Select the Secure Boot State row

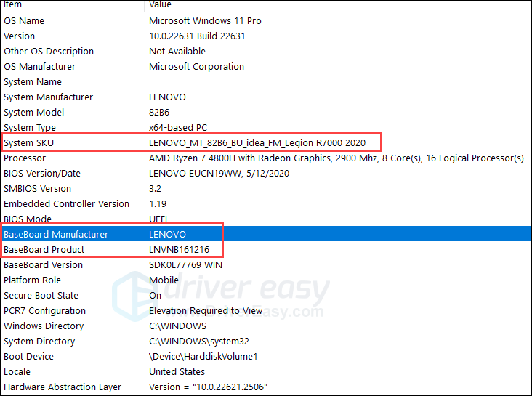point(266,296)
